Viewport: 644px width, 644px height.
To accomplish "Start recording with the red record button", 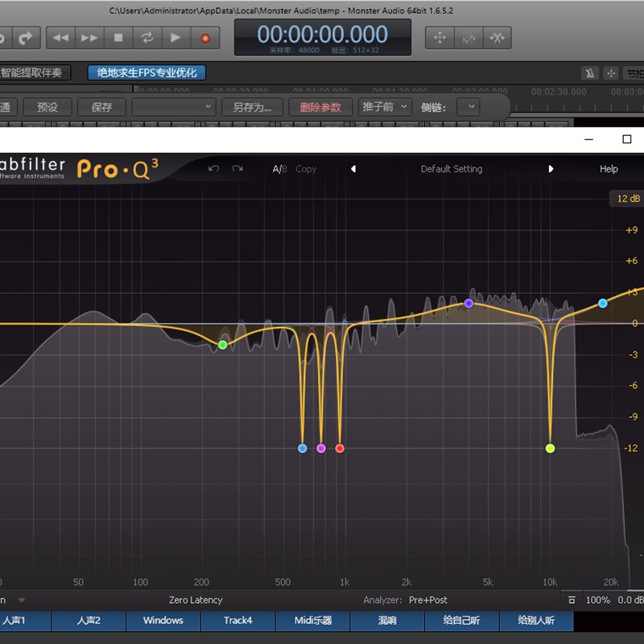I will coord(205,38).
